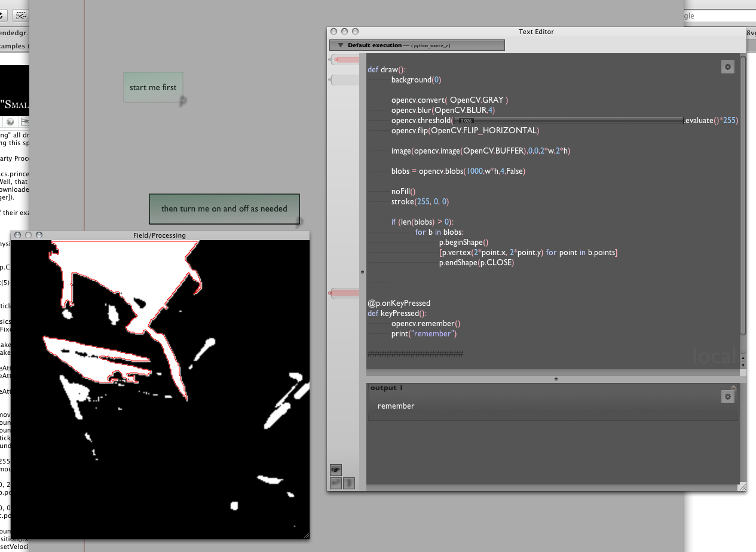Focus the Field/Processing window title bar
756x552 pixels.
click(160, 235)
